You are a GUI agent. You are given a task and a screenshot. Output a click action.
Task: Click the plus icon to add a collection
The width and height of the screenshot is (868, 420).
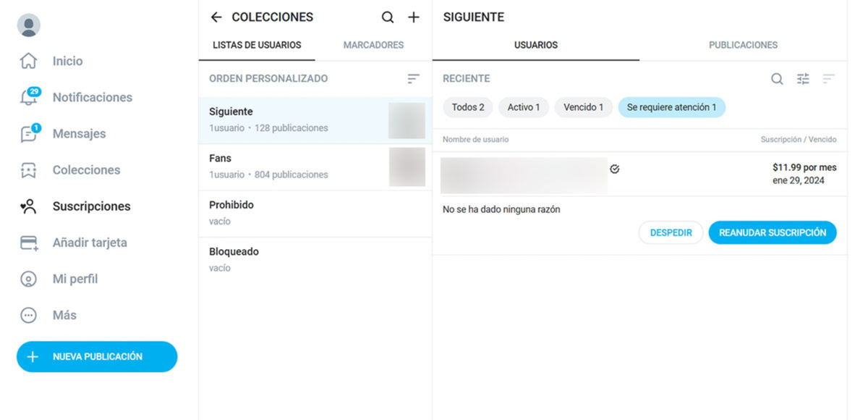[413, 17]
